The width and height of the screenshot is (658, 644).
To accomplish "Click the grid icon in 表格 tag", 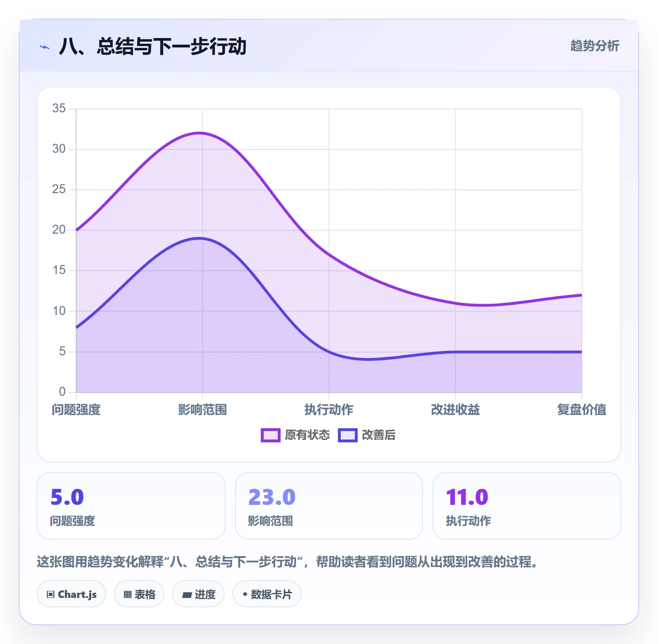I will point(127,594).
